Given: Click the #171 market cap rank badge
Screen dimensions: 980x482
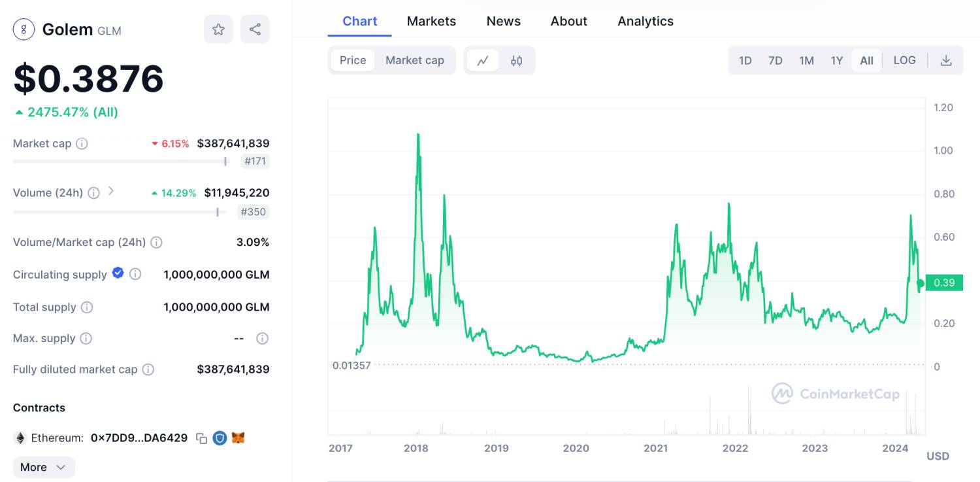Looking at the screenshot, I should (x=255, y=162).
